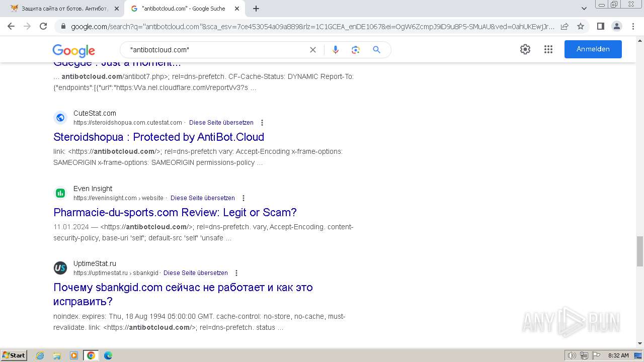Share this page icon in address bar
Image resolution: width=644 pixels, height=362 pixels.
(565, 26)
